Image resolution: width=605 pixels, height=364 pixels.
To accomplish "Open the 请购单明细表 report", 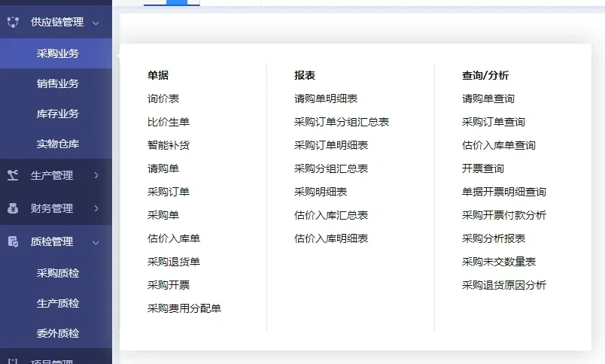I will [326, 99].
